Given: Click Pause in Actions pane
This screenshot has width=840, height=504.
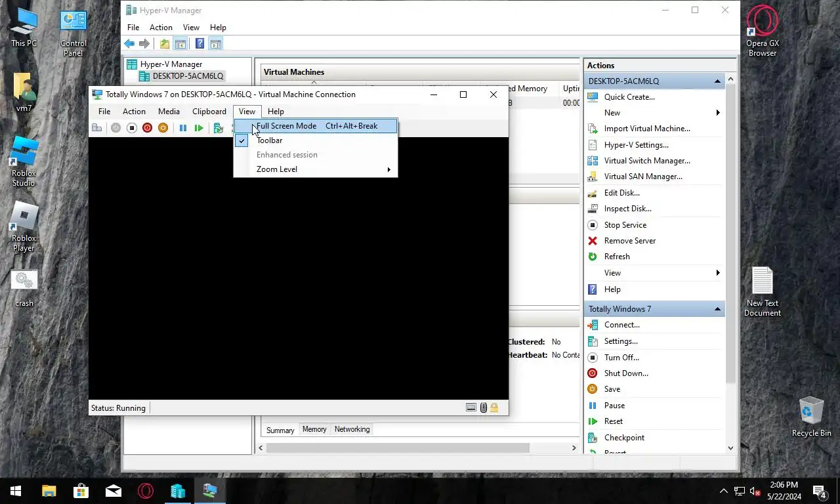Looking at the screenshot, I should (x=614, y=406).
